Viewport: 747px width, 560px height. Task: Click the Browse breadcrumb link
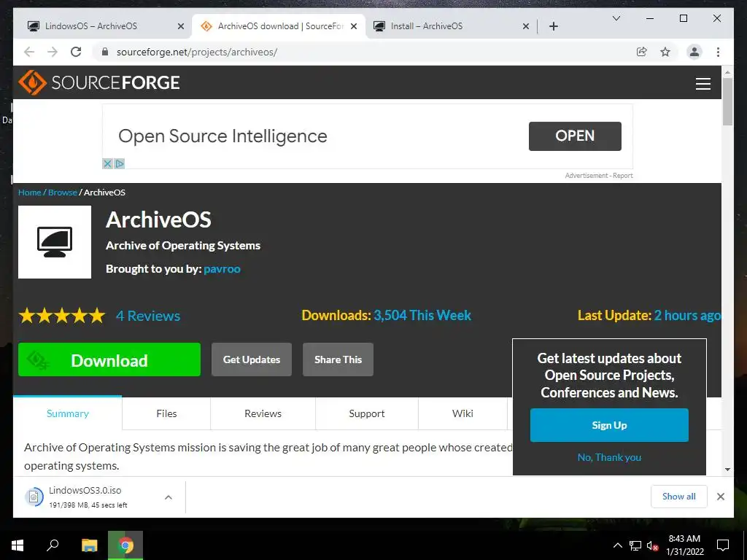(x=63, y=192)
